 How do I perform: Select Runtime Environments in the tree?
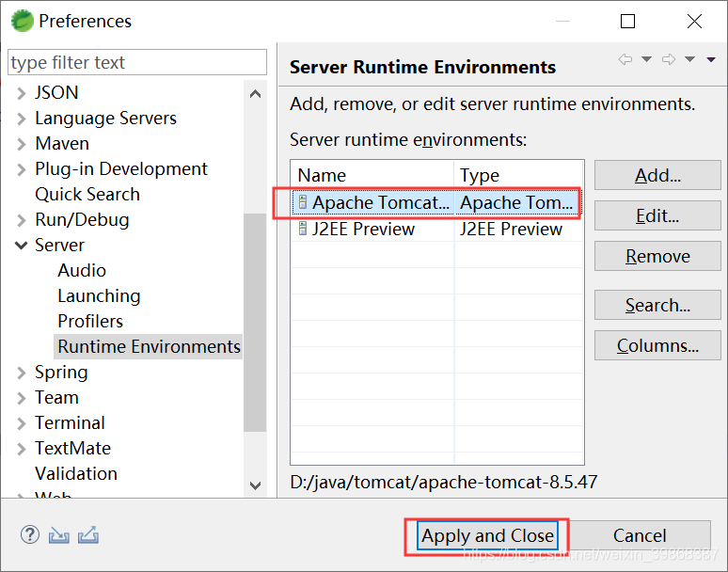tap(149, 347)
